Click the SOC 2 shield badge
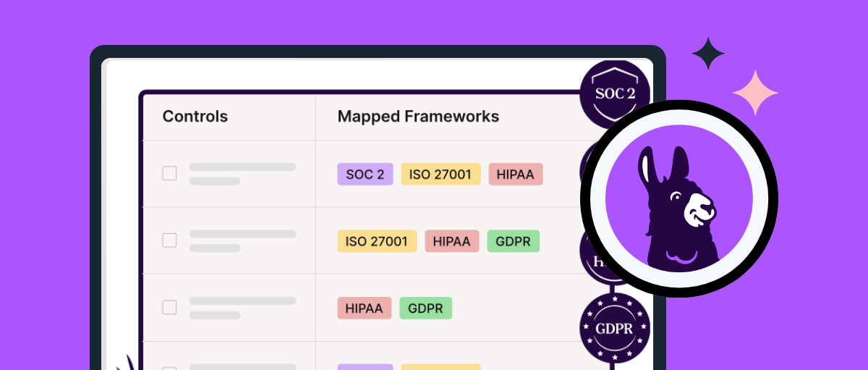 coord(614,94)
